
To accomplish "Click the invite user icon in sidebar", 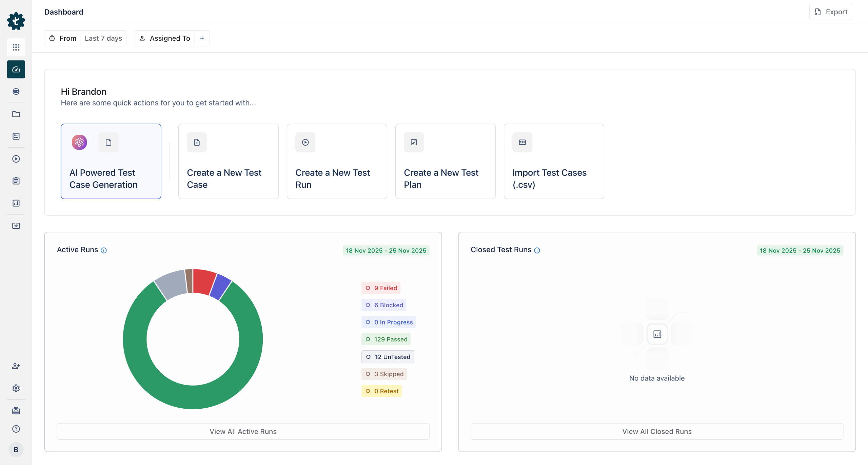I will 16,366.
